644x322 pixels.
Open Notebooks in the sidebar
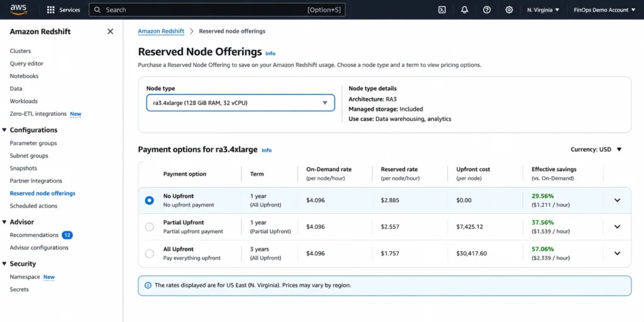(x=24, y=76)
